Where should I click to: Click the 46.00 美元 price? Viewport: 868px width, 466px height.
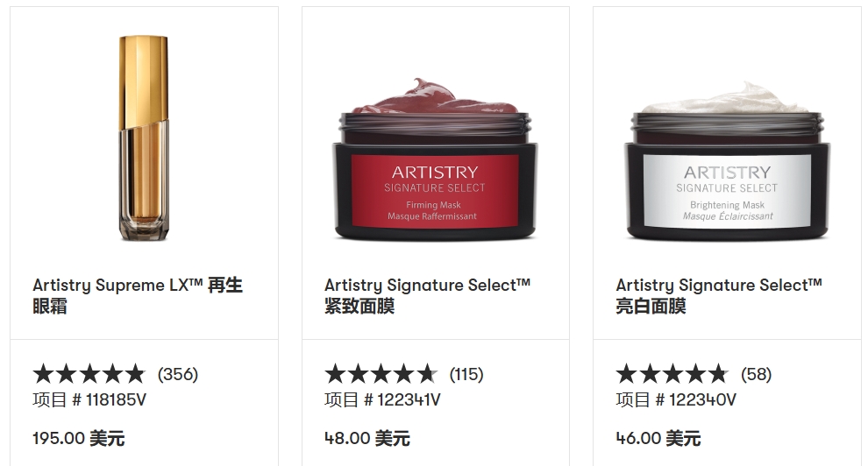tap(658, 438)
